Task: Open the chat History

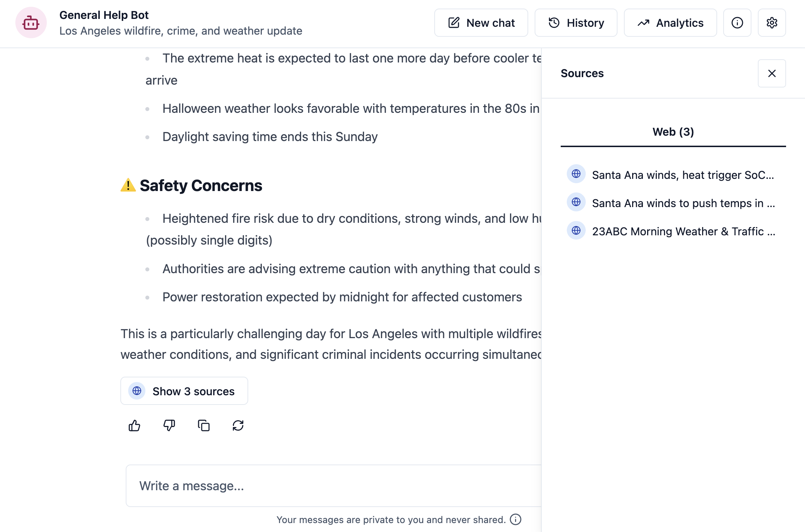Action: 576,22
